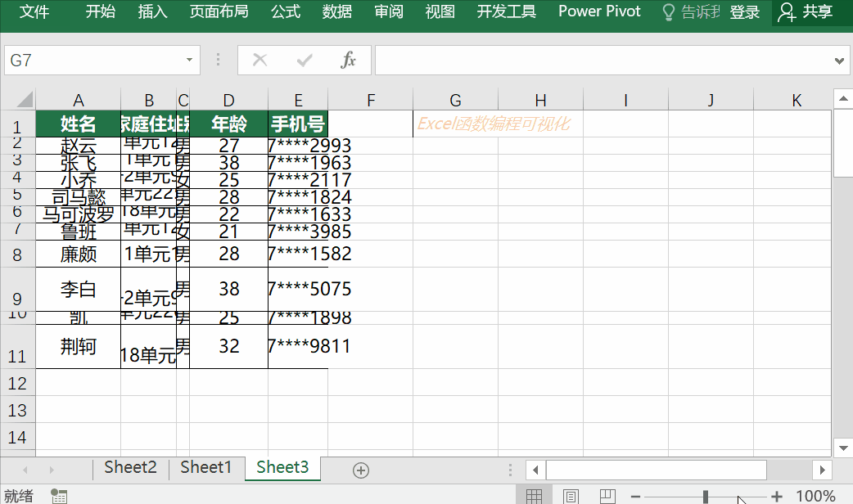This screenshot has height=504, width=853.
Task: Switch to Page Layout view icon
Action: click(571, 496)
